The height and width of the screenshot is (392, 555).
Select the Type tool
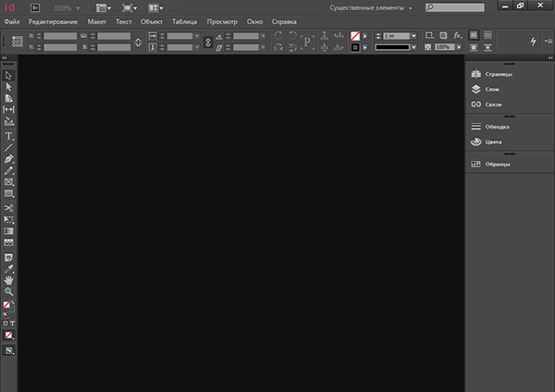tap(8, 136)
